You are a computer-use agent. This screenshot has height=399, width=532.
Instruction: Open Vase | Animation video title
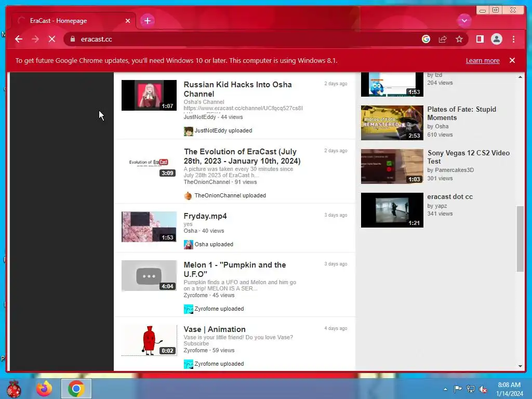[215, 329]
